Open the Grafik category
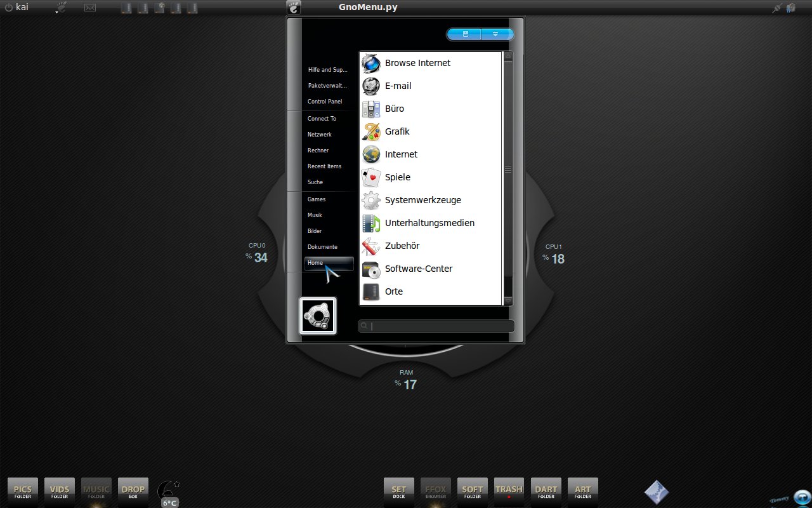The image size is (812, 508). pyautogui.click(x=431, y=131)
